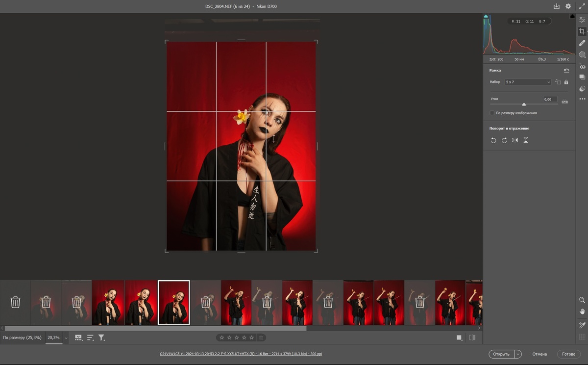
Task: Click По размеру (25,3%) fit button
Action: point(23,338)
